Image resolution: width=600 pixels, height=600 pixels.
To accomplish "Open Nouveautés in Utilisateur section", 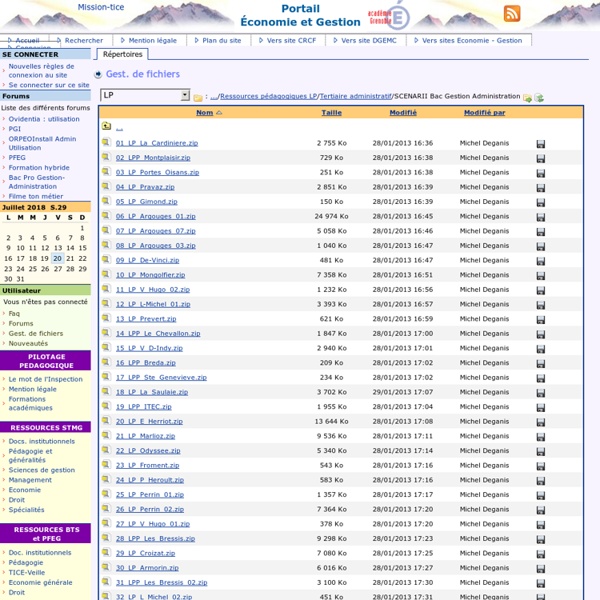I will tap(28, 343).
